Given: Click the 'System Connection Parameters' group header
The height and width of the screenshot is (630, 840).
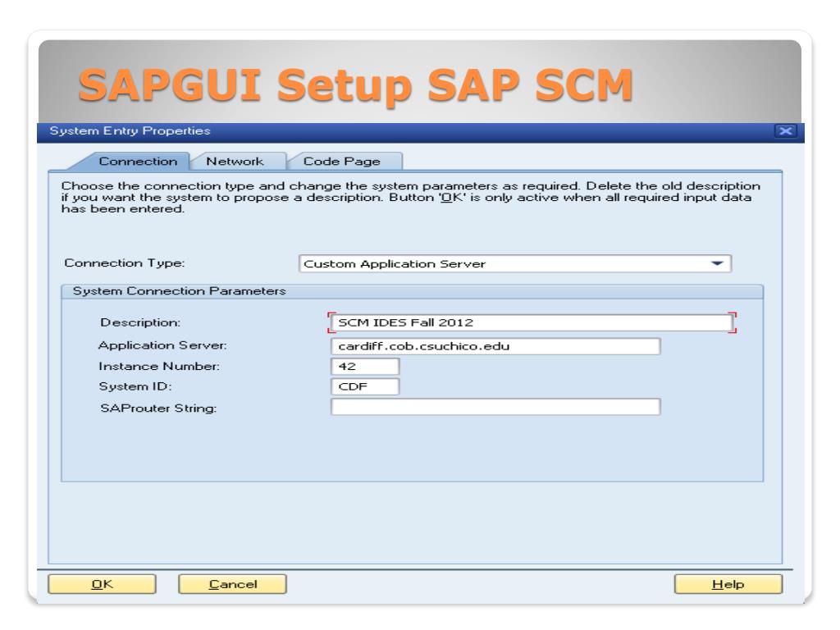Looking at the screenshot, I should pos(412,291).
